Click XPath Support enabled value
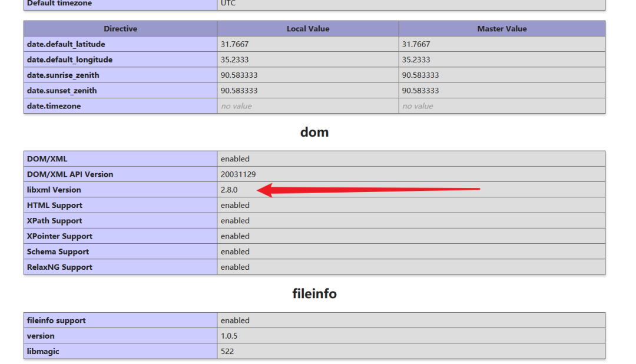636x364 pixels. click(x=235, y=221)
